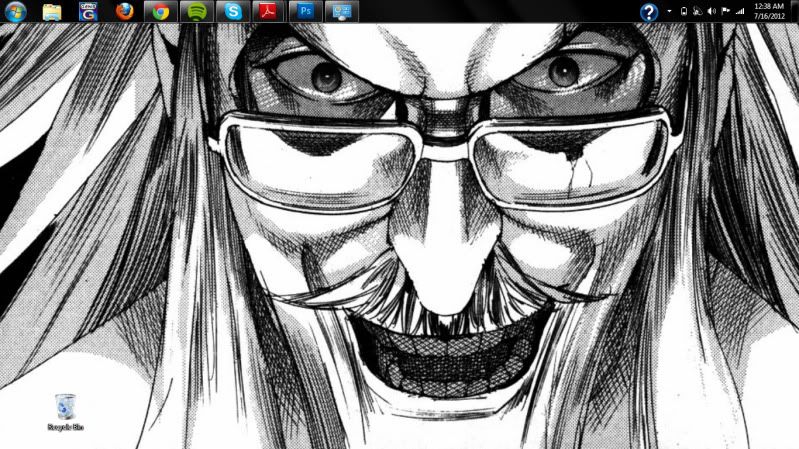Open the Spotify taskbar button
This screenshot has height=449, width=799.
(x=197, y=11)
